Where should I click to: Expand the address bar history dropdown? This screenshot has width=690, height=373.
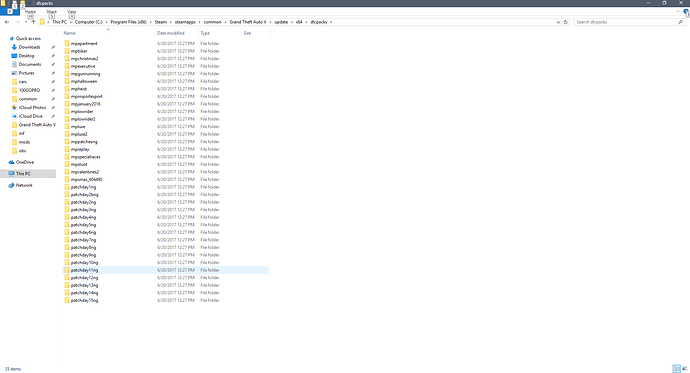click(558, 22)
